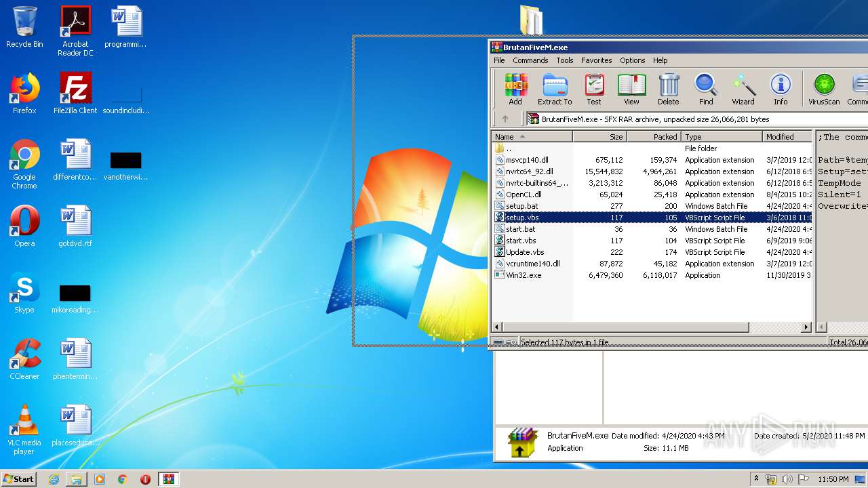Open FileZilla Client desktop shortcut

[x=75, y=94]
